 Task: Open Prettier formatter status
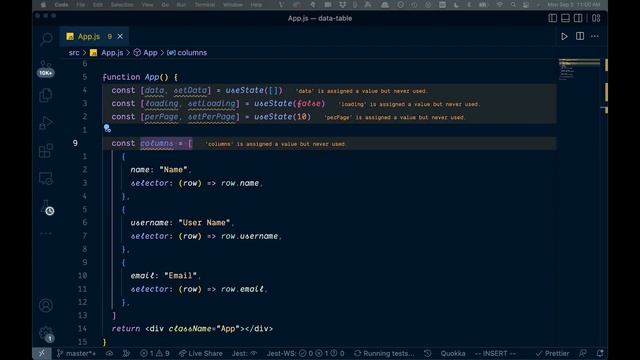(x=552, y=353)
